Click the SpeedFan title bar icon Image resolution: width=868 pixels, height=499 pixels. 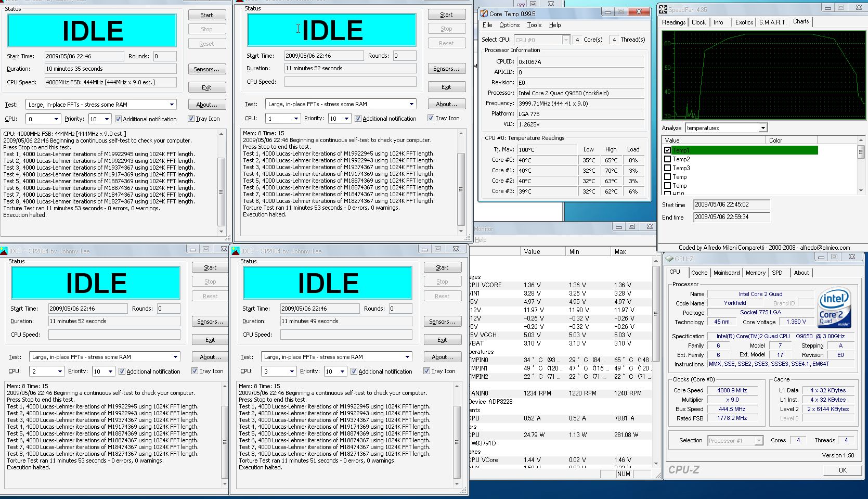pyautogui.click(x=663, y=9)
